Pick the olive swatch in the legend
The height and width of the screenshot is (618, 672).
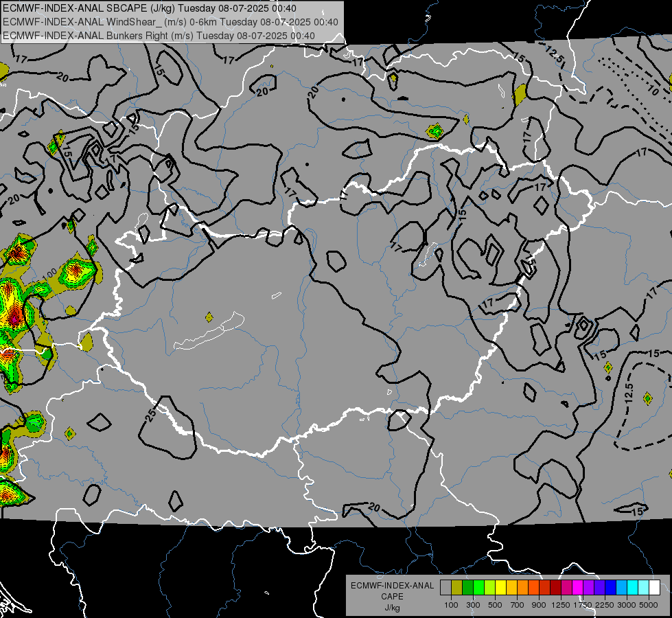point(457,587)
